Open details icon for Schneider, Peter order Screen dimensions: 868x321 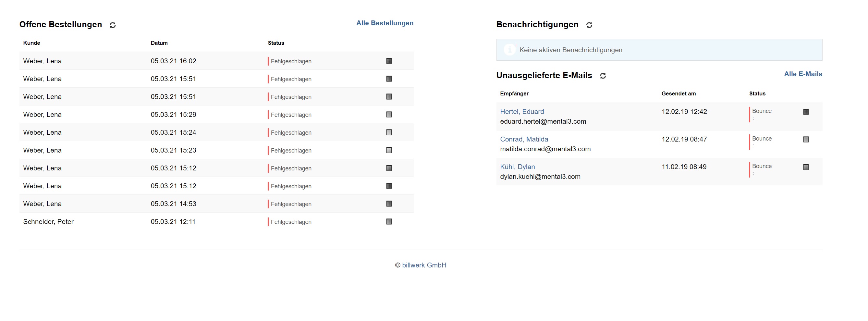click(389, 222)
